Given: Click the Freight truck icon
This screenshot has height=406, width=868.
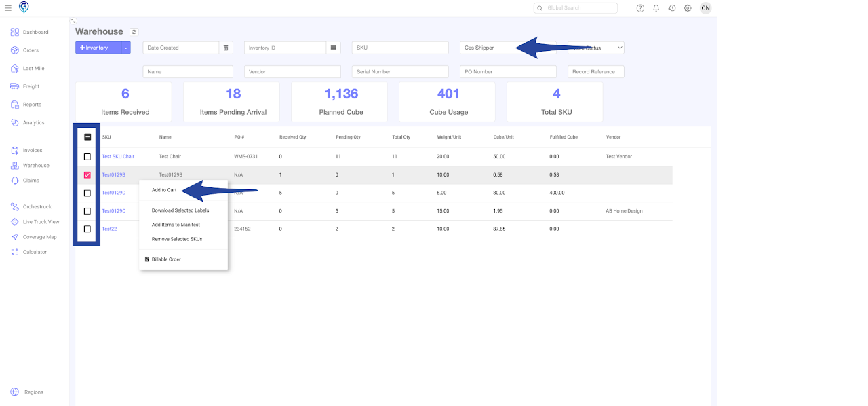Looking at the screenshot, I should 15,86.
